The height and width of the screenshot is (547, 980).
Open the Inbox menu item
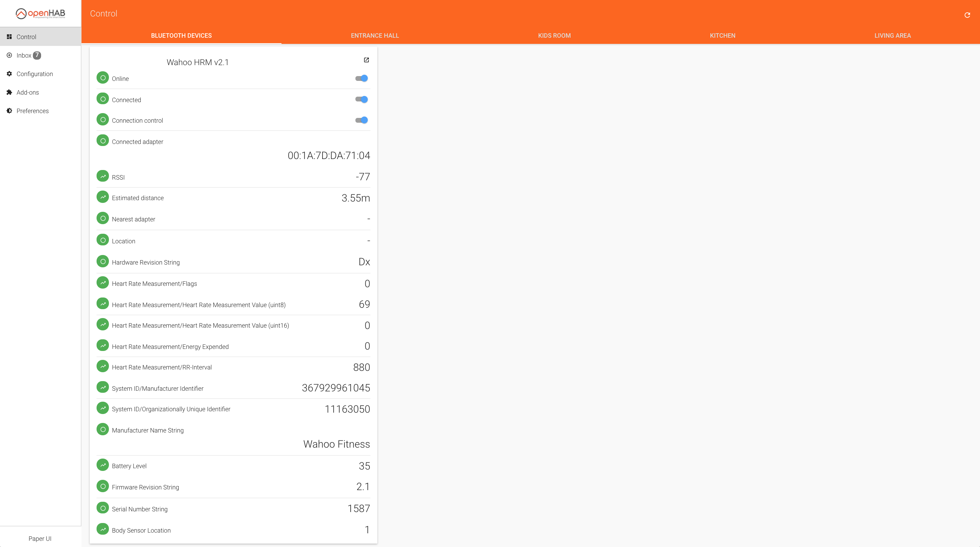24,56
